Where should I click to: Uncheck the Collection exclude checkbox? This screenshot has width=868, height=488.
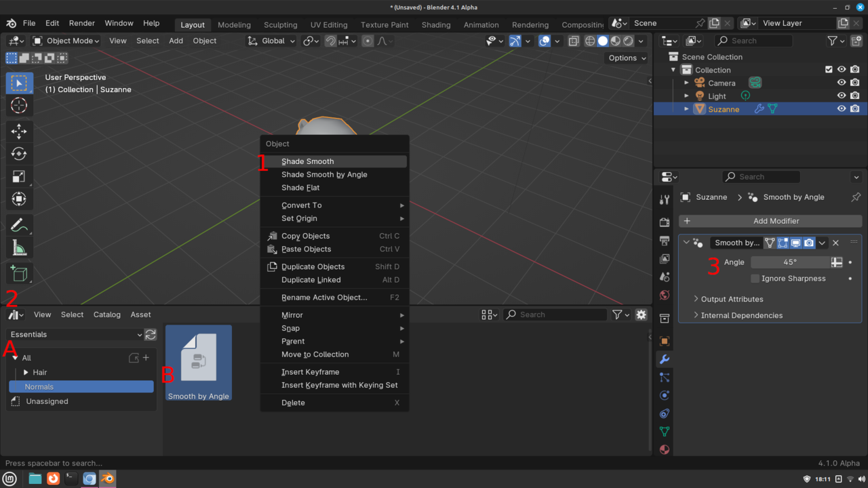tap(829, 70)
